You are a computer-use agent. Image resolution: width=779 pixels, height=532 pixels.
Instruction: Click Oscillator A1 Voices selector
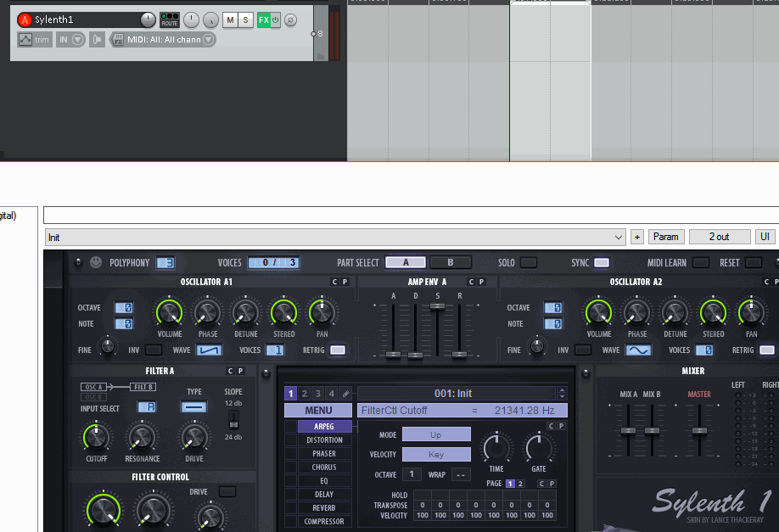tap(275, 350)
